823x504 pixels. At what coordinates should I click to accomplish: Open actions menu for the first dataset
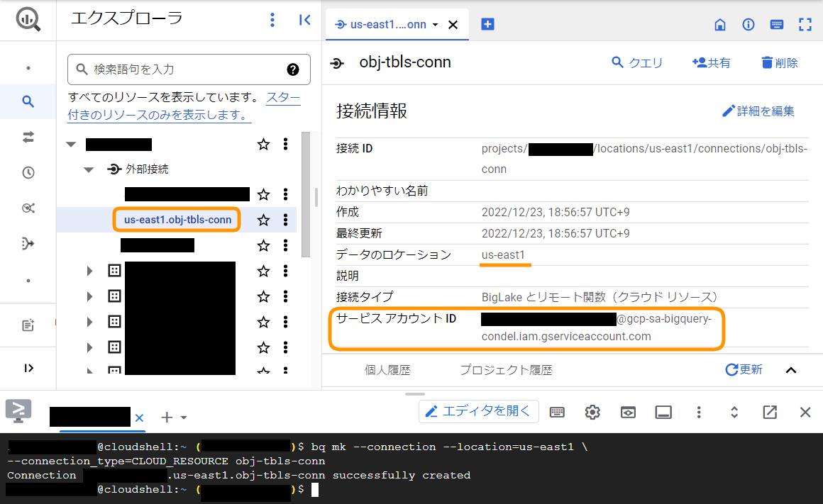point(285,271)
